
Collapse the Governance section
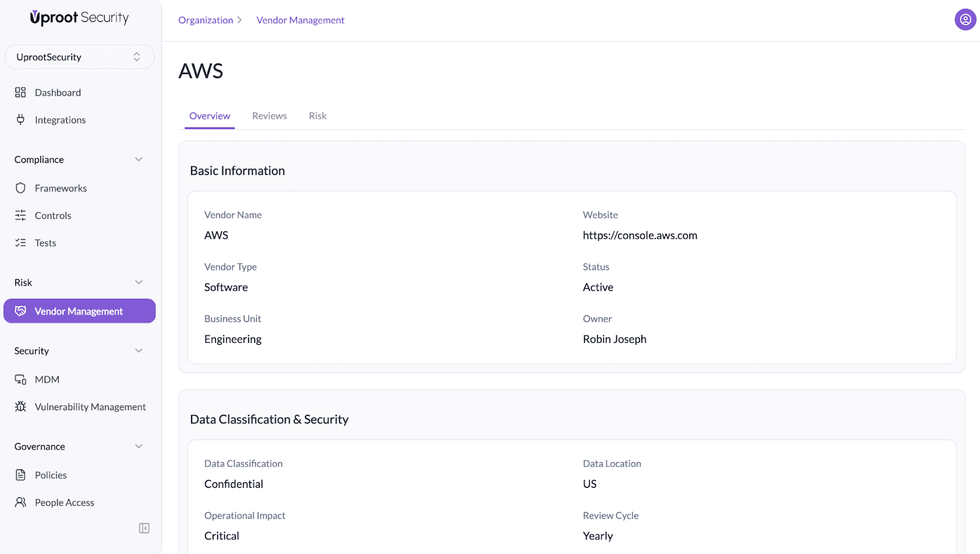pyautogui.click(x=138, y=446)
